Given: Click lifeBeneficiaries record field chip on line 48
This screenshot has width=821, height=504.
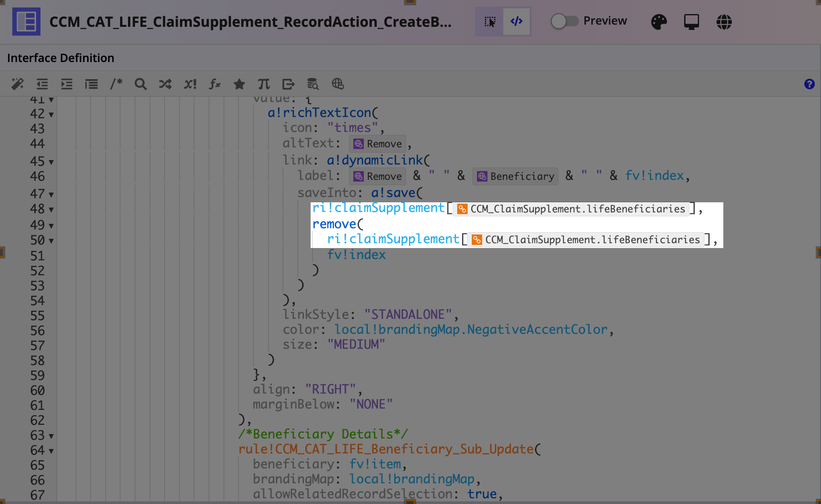Looking at the screenshot, I should (571, 209).
